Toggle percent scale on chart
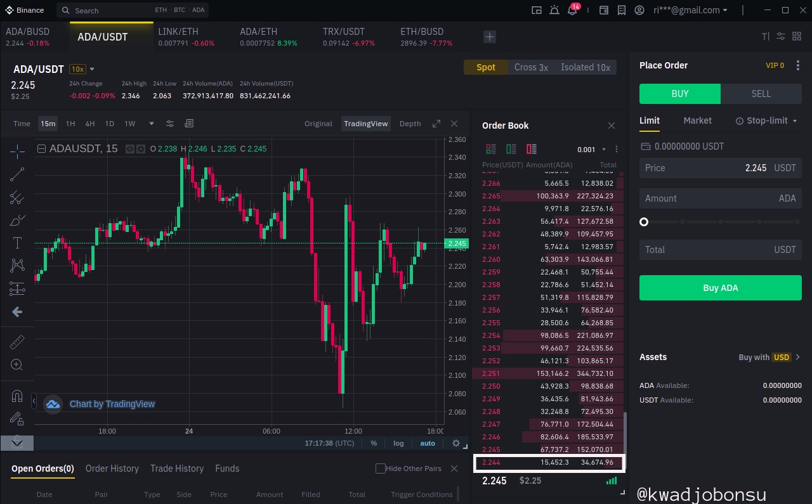 (x=374, y=443)
